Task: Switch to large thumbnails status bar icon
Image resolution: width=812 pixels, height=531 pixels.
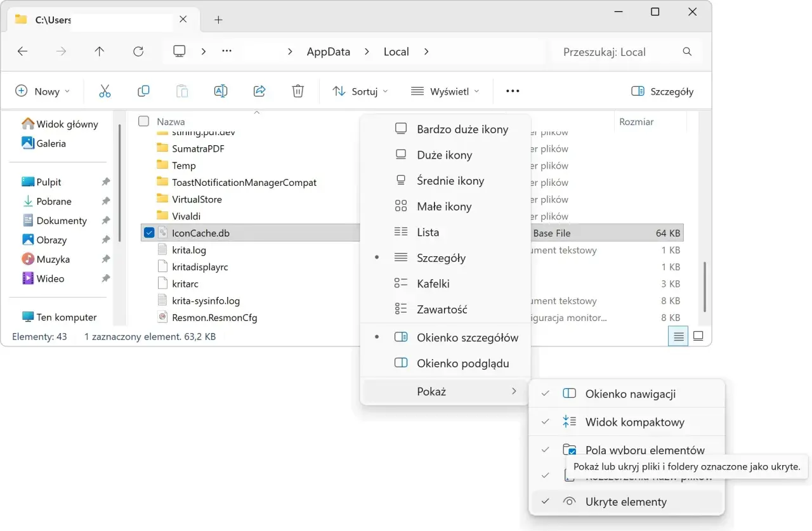Action: tap(698, 336)
